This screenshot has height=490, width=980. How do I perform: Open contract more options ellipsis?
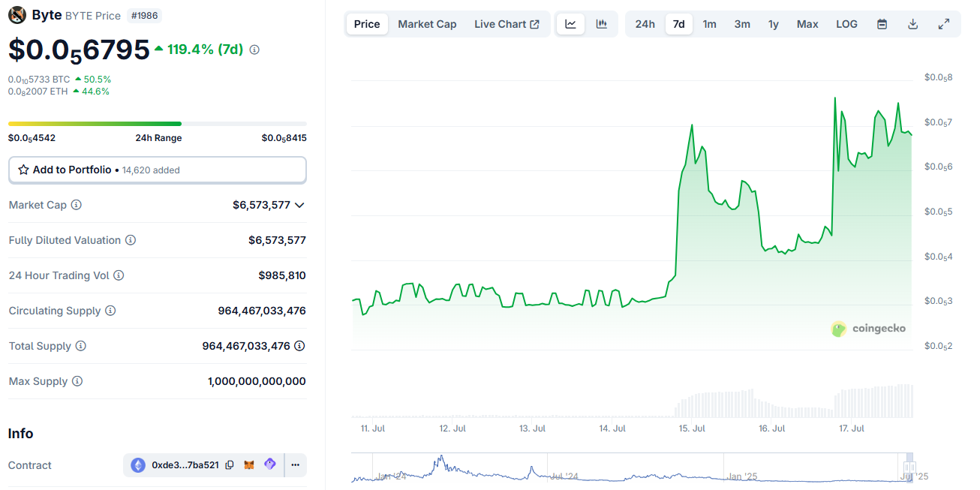click(296, 465)
